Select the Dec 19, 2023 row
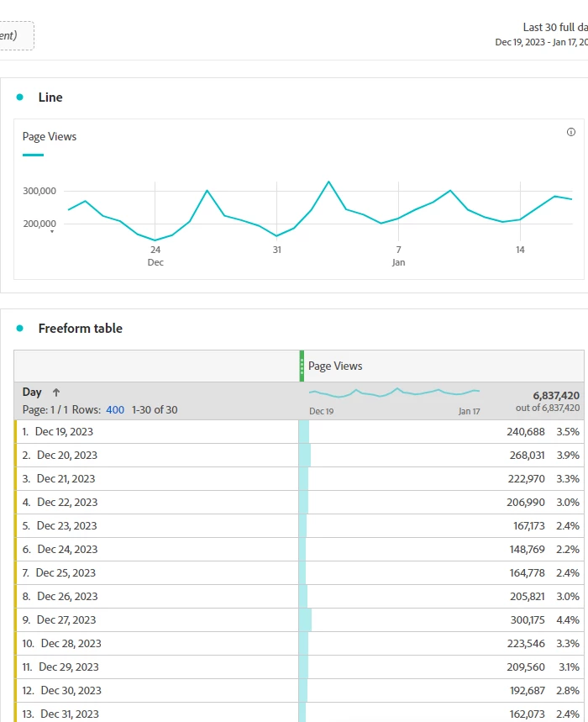The height and width of the screenshot is (722, 588). [x=299, y=431]
